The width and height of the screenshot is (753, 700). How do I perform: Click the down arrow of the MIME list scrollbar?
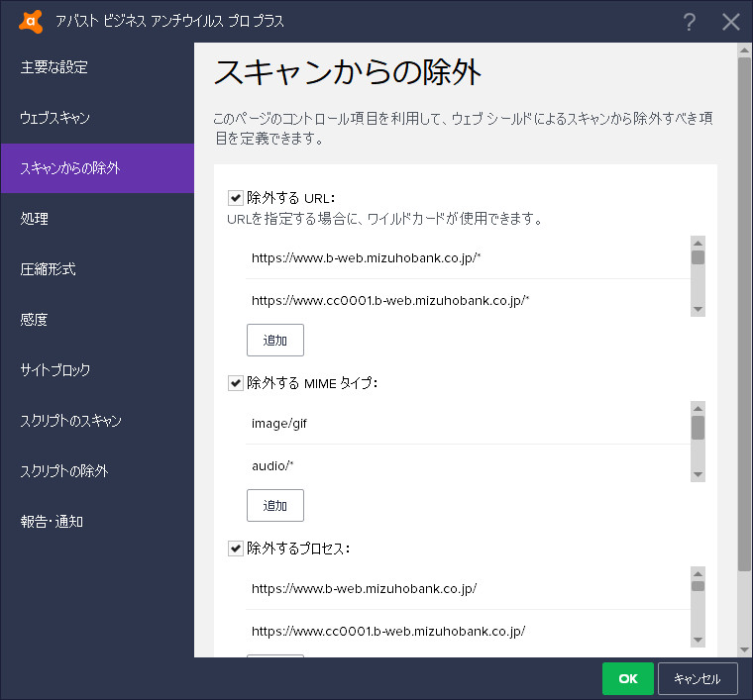point(698,474)
